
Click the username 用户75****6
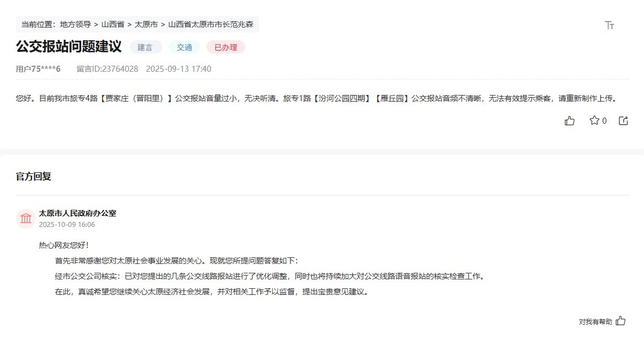(x=38, y=69)
